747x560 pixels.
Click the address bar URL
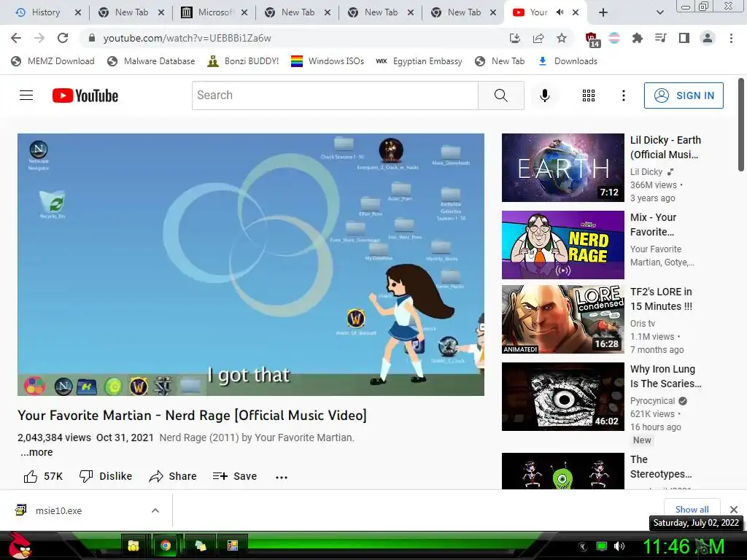click(187, 38)
